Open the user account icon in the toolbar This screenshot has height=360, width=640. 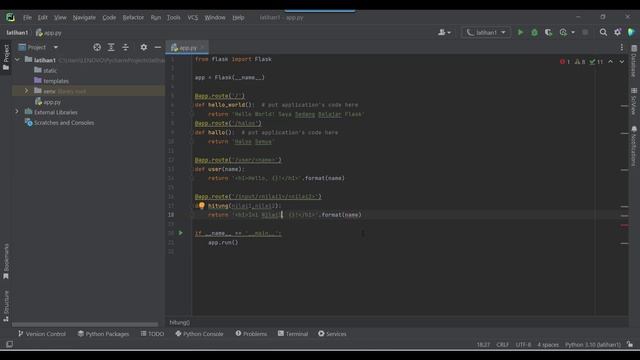[442, 32]
